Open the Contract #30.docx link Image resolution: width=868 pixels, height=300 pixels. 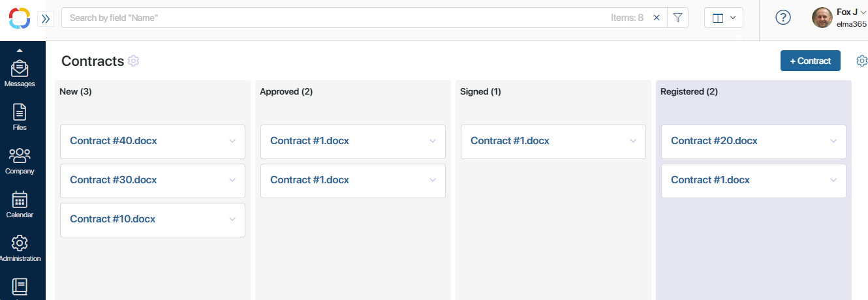(x=114, y=180)
